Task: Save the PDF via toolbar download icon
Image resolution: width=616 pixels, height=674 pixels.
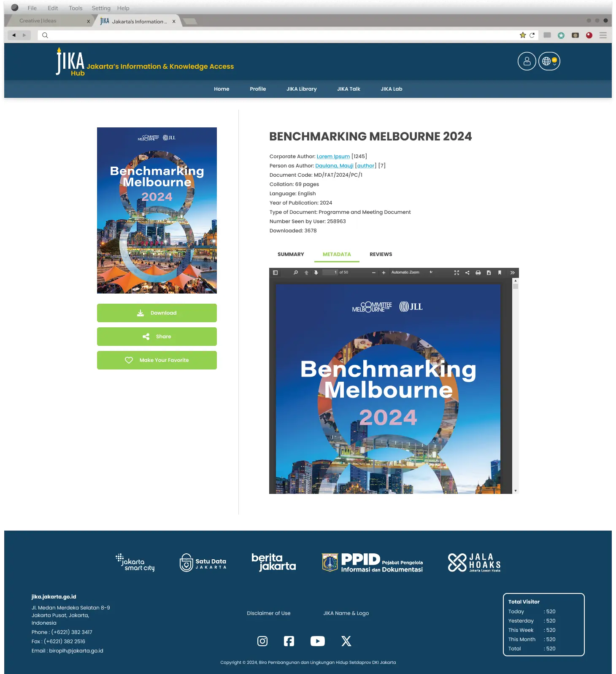Action: click(489, 272)
